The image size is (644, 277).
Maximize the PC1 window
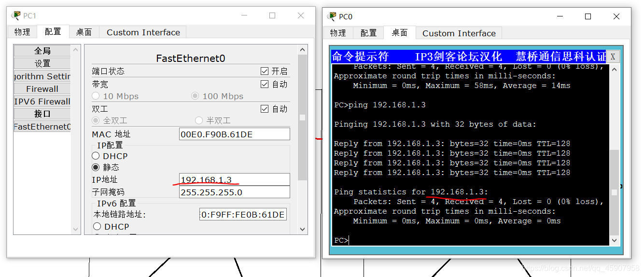272,15
